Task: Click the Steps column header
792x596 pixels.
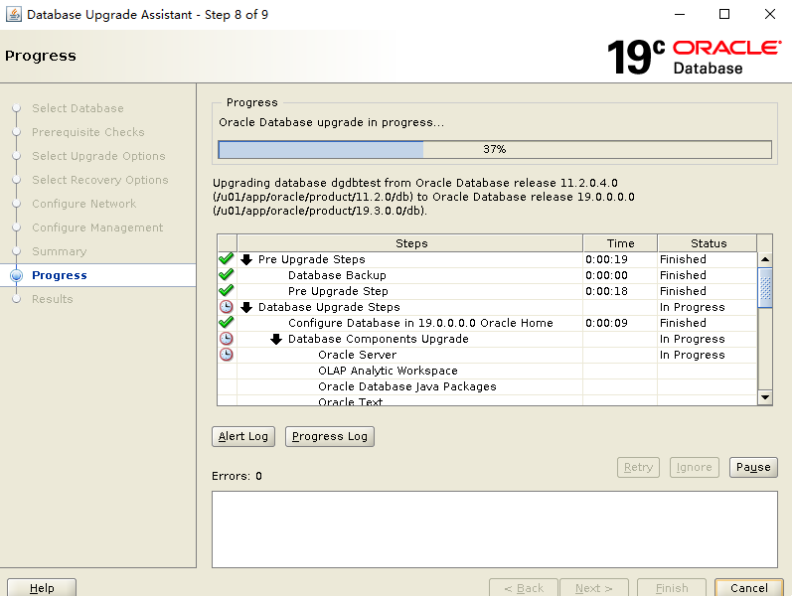Action: (410, 243)
